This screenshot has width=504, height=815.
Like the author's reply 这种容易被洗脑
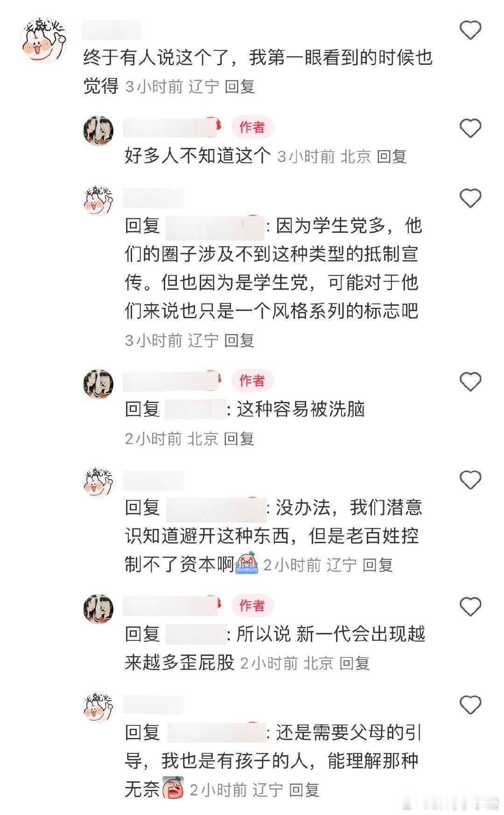pos(470,382)
